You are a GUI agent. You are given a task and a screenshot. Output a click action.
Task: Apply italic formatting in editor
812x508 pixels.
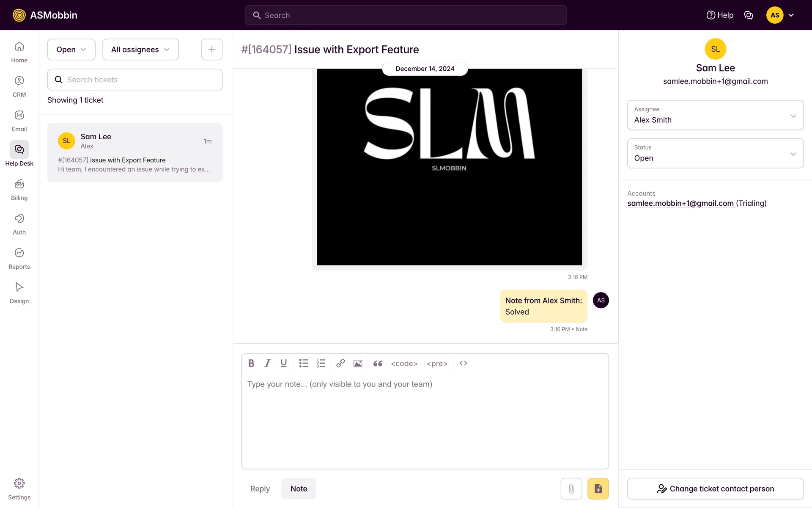(267, 363)
